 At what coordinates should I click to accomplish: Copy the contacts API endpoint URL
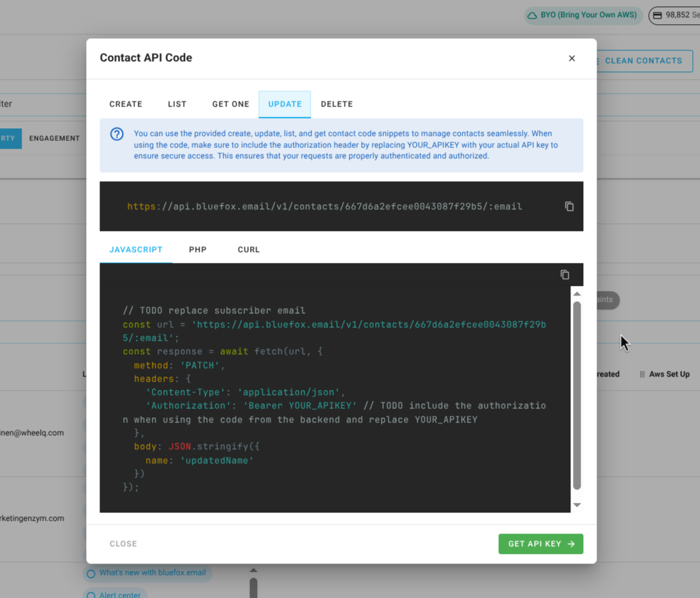[569, 206]
